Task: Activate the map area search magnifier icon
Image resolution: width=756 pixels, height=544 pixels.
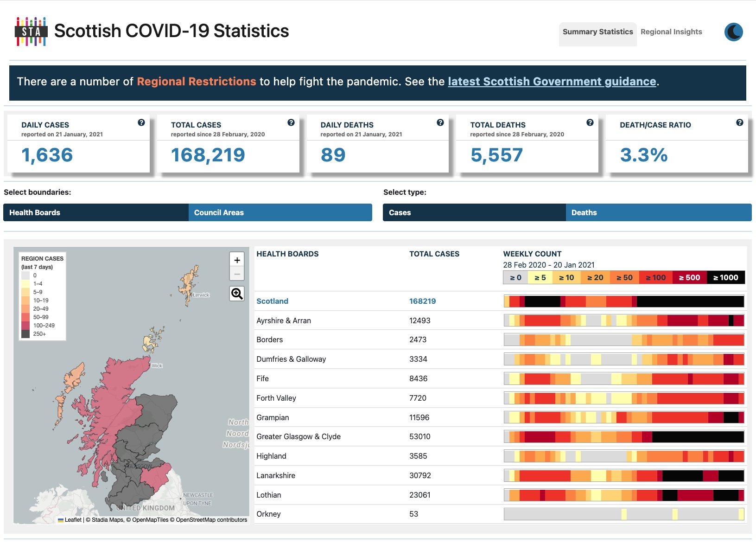Action: coord(236,294)
